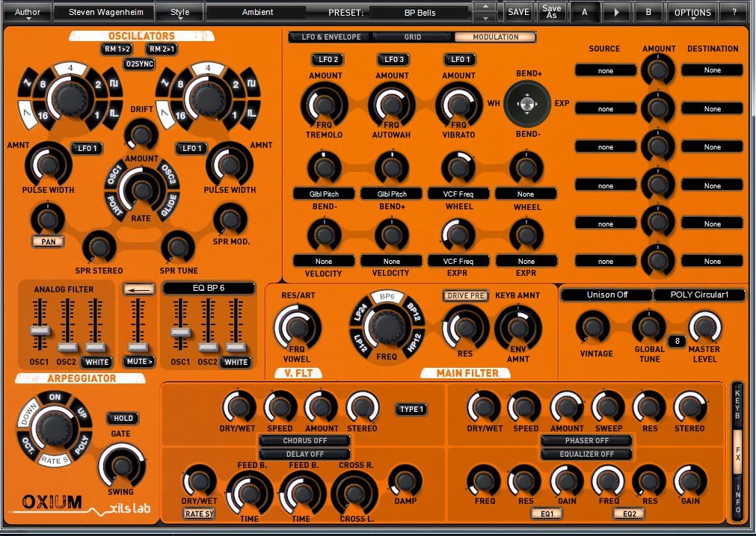
Task: Select sawtooth waveform on the right oscillator
Action: tap(165, 82)
